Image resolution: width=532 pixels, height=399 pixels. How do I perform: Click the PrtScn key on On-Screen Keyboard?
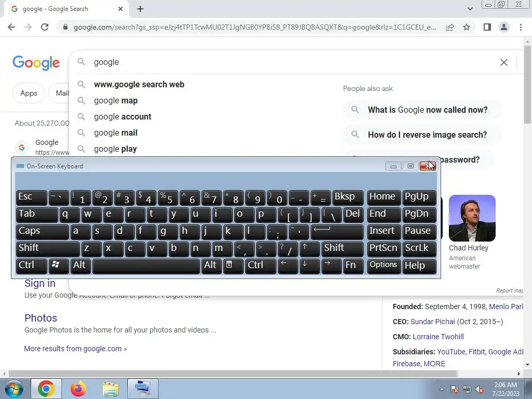pos(384,249)
